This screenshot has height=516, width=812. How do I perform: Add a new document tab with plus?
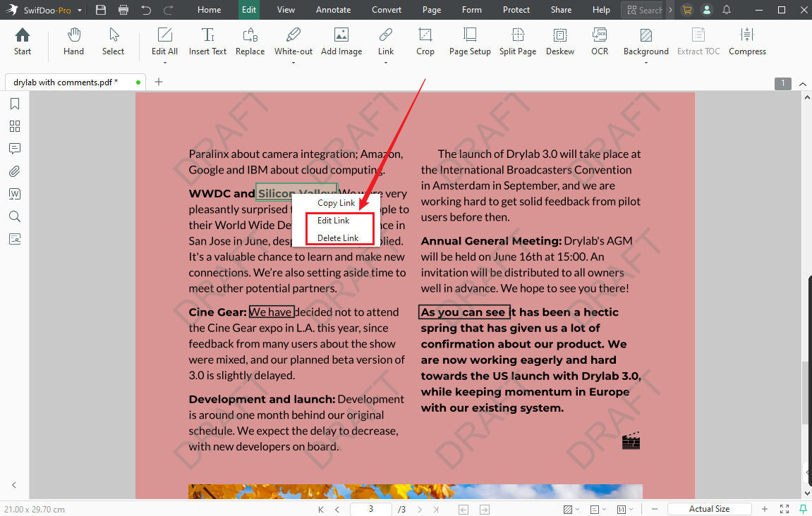click(159, 82)
